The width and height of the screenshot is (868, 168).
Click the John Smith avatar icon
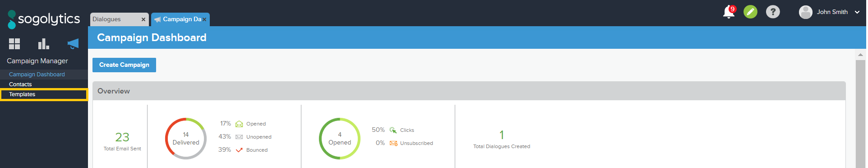pos(805,12)
